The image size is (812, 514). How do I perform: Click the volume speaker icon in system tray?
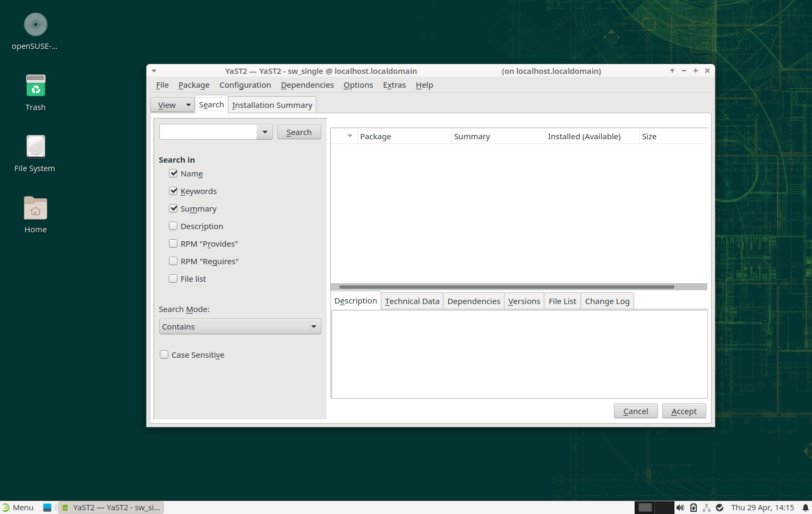680,508
